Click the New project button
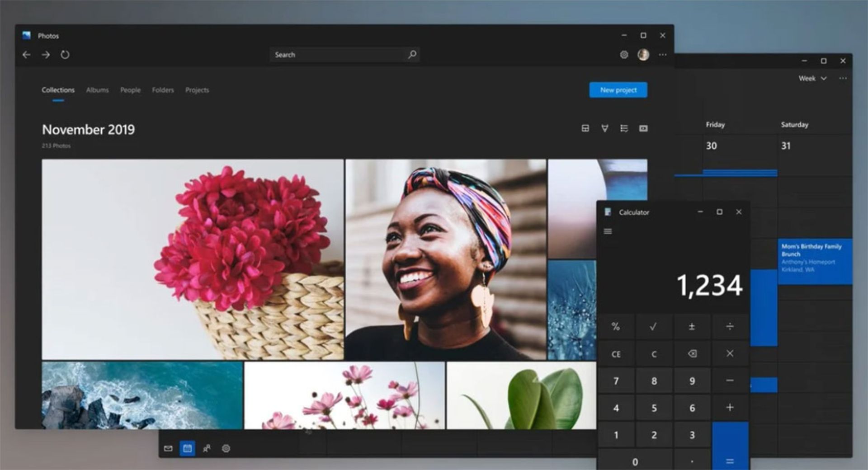This screenshot has width=868, height=470. coord(618,90)
